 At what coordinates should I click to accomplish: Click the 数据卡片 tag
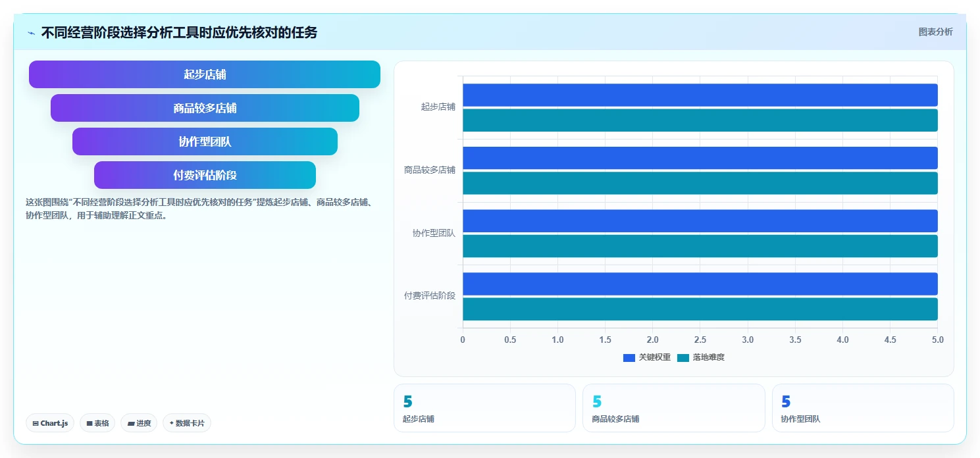click(187, 423)
